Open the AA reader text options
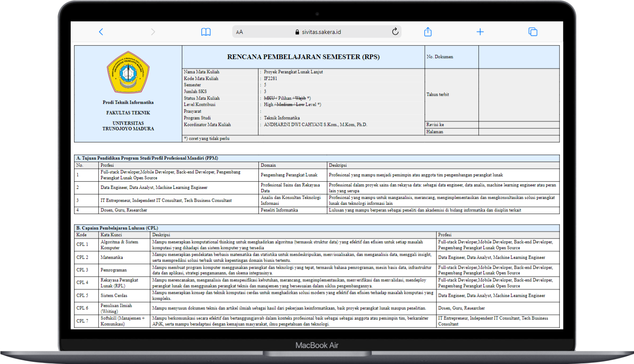The height and width of the screenshot is (364, 634). pyautogui.click(x=239, y=32)
